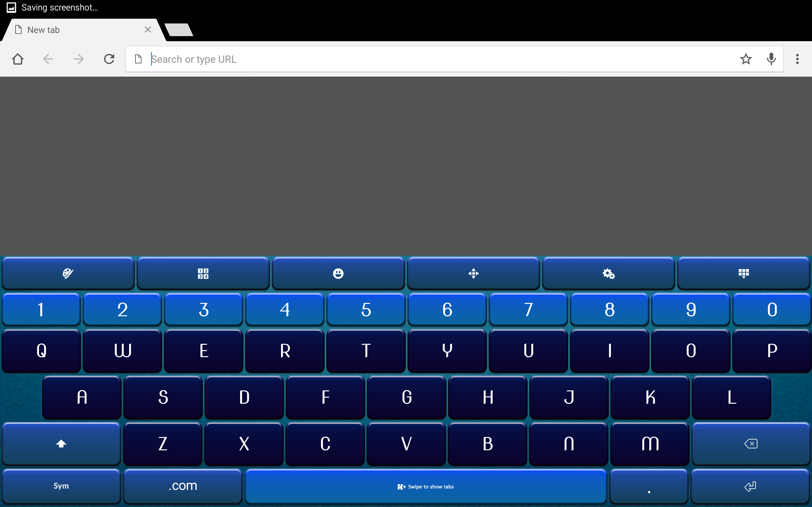Open a new tab using blank tab button
The height and width of the screenshot is (507, 812).
pos(179,30)
